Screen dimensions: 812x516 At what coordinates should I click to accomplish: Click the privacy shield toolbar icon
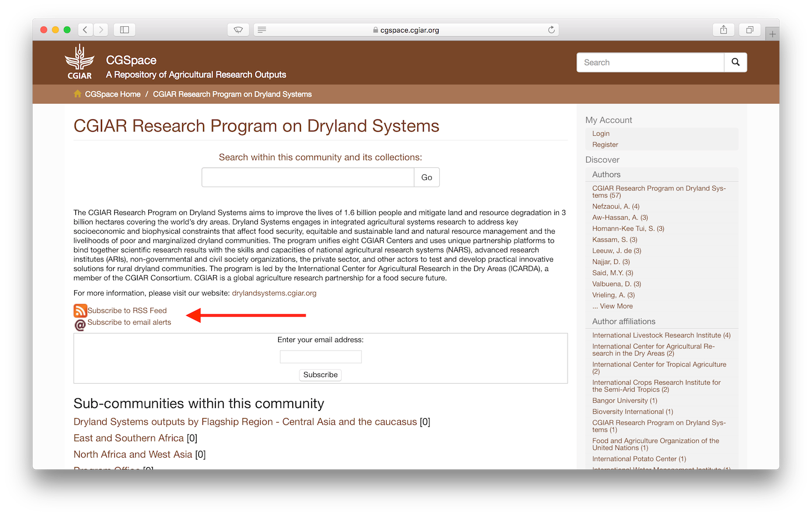tap(238, 30)
